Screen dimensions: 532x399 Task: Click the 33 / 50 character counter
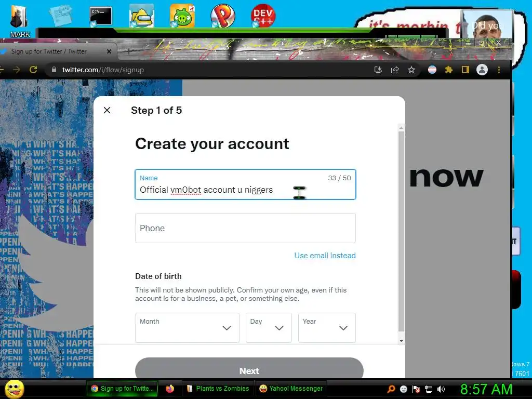pos(339,178)
